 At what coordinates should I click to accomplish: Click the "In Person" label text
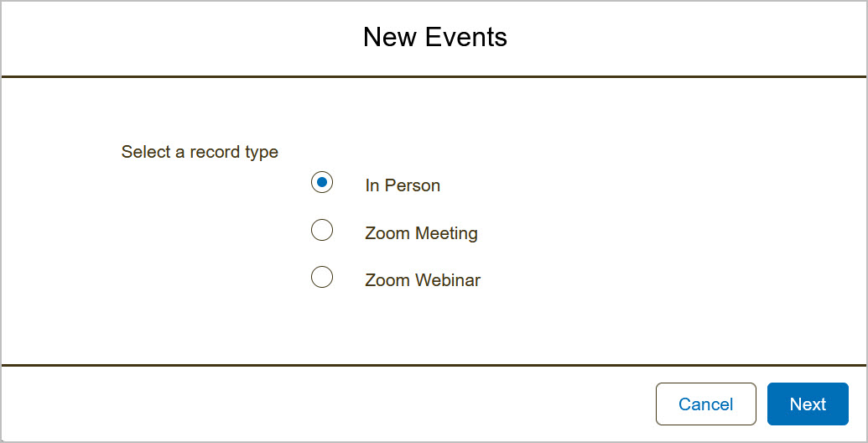(403, 186)
